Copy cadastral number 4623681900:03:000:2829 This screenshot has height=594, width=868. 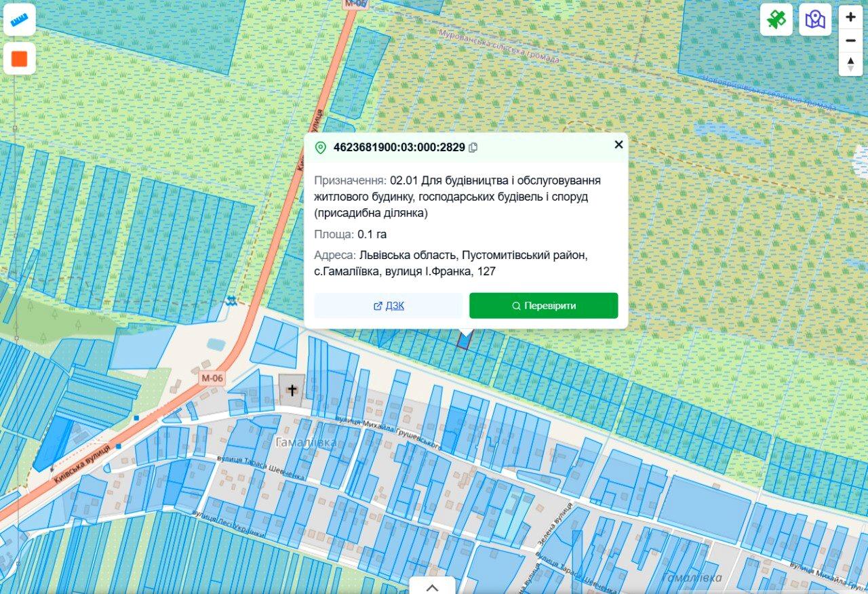coord(473,147)
